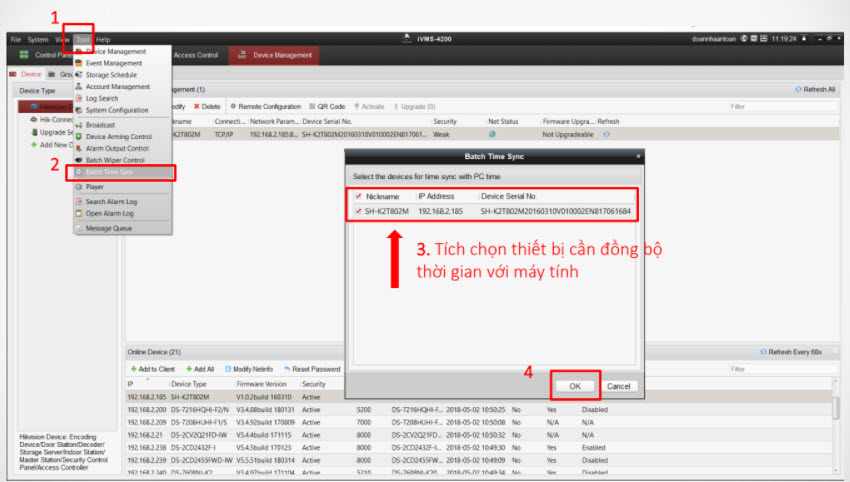Toggle the Nickname select-all checkbox
The image size is (850, 482).
point(360,196)
